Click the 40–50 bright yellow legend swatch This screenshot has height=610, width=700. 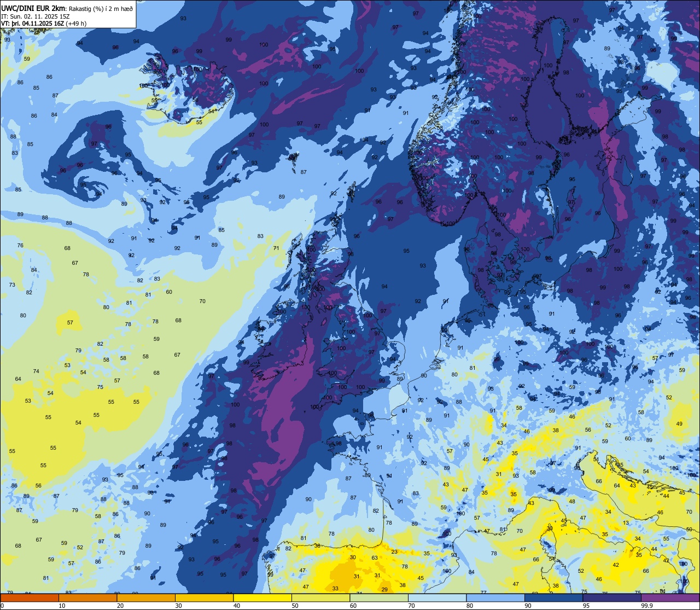tap(262, 598)
